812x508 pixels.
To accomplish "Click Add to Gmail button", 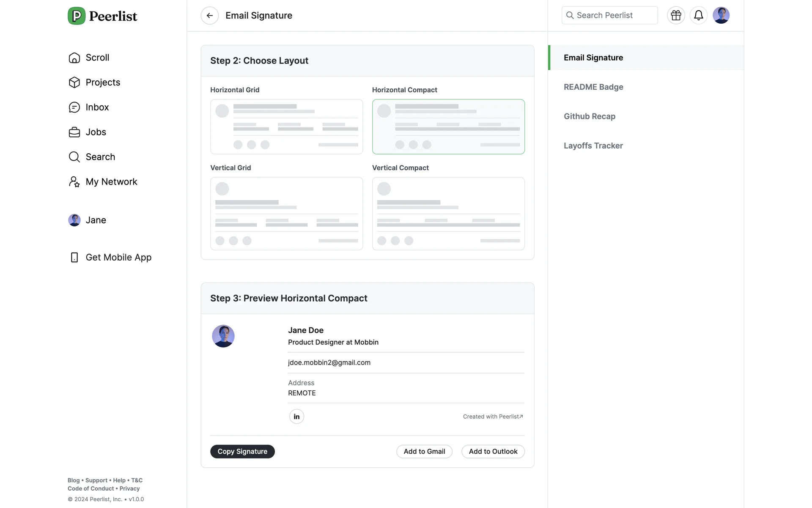I will tap(424, 452).
